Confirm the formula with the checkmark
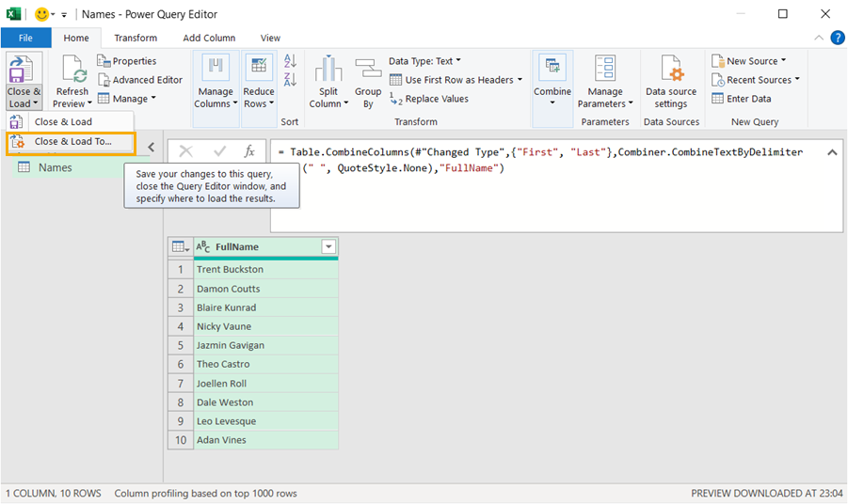This screenshot has width=848, height=504. [x=219, y=151]
